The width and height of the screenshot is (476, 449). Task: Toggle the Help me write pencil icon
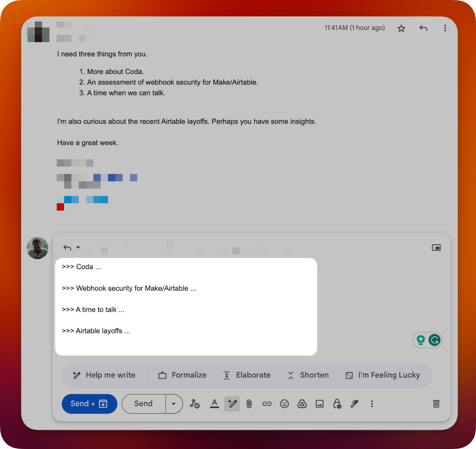click(232, 404)
